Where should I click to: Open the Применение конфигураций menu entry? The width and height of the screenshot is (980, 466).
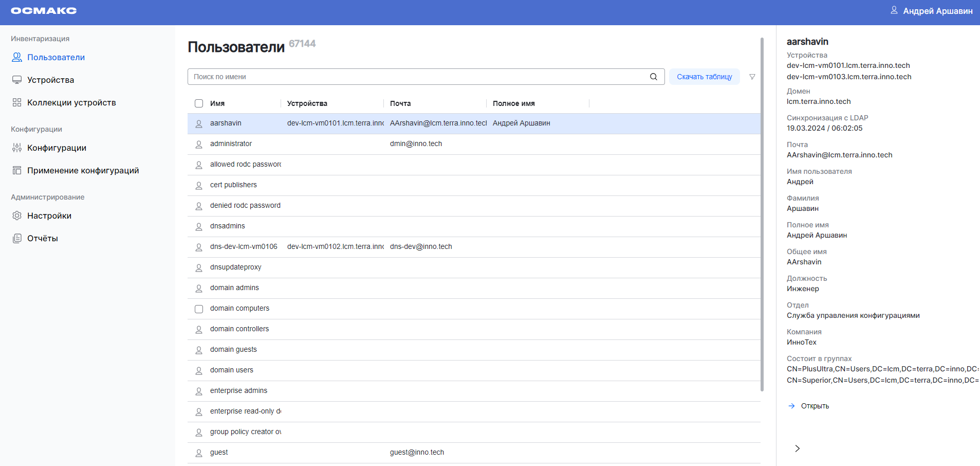(x=83, y=170)
